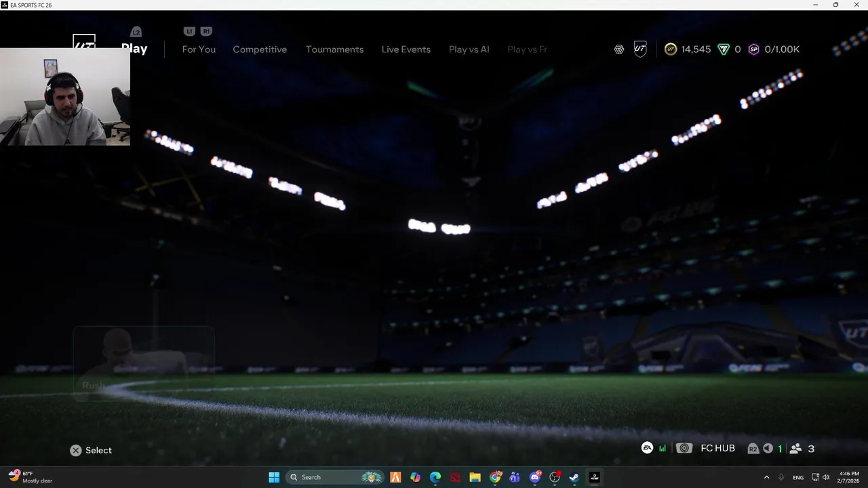Screen dimensions: 868x488
Task: Launch Microsoft Edge from the taskbar
Action: coord(435,477)
